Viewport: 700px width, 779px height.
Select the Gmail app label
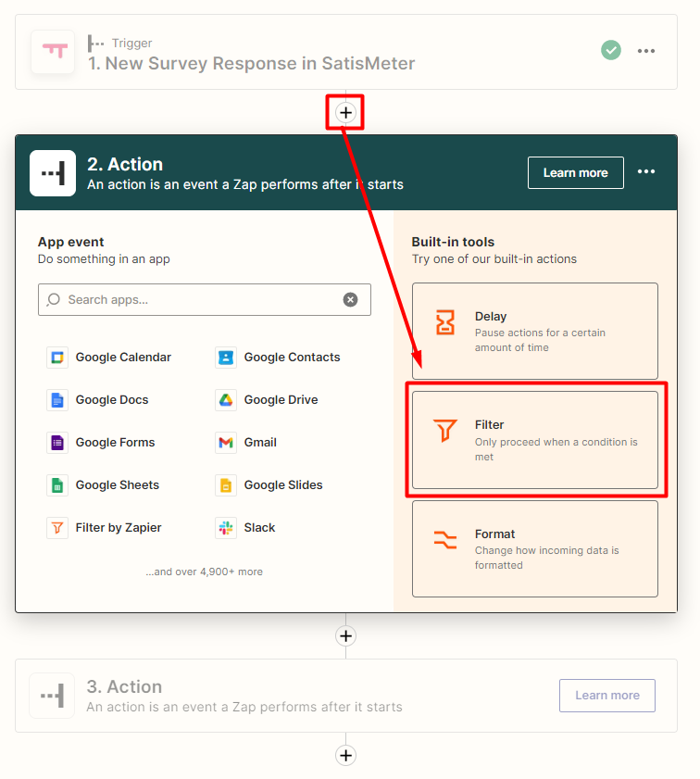[260, 443]
